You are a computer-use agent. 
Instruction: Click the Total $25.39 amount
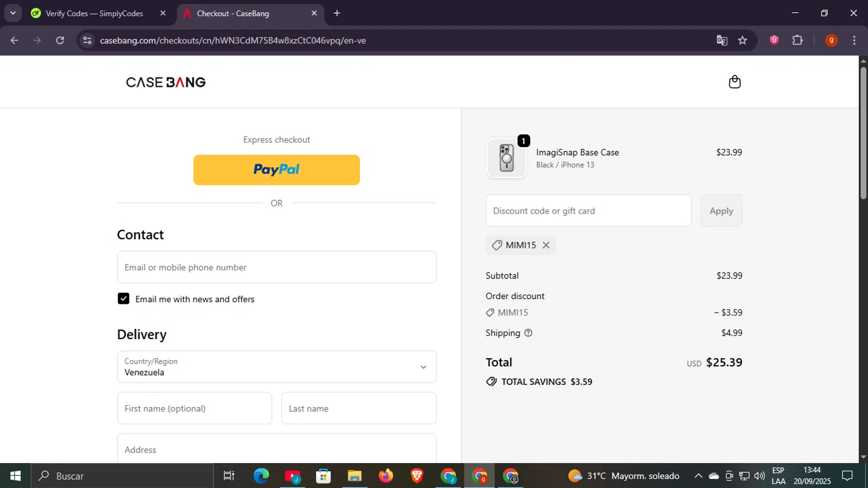click(724, 362)
